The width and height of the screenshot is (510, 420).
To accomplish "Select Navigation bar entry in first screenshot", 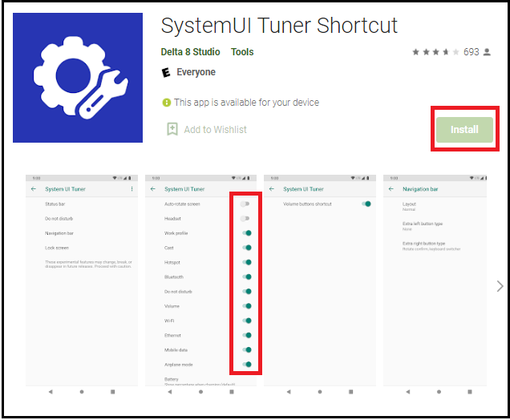I will [59, 233].
